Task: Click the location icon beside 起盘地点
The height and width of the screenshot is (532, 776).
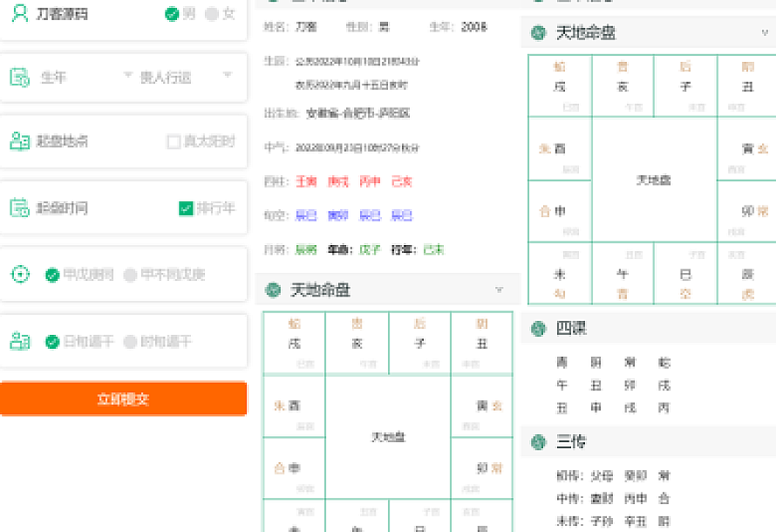Action: click(x=19, y=141)
